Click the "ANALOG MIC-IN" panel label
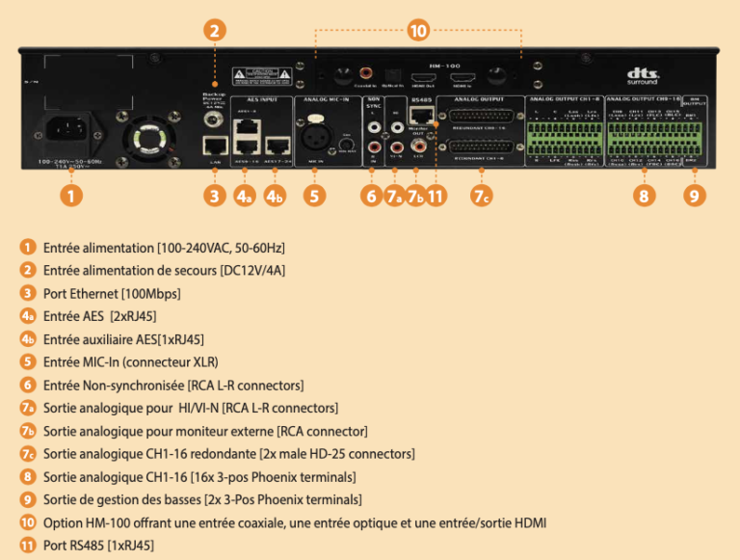 [x=326, y=99]
